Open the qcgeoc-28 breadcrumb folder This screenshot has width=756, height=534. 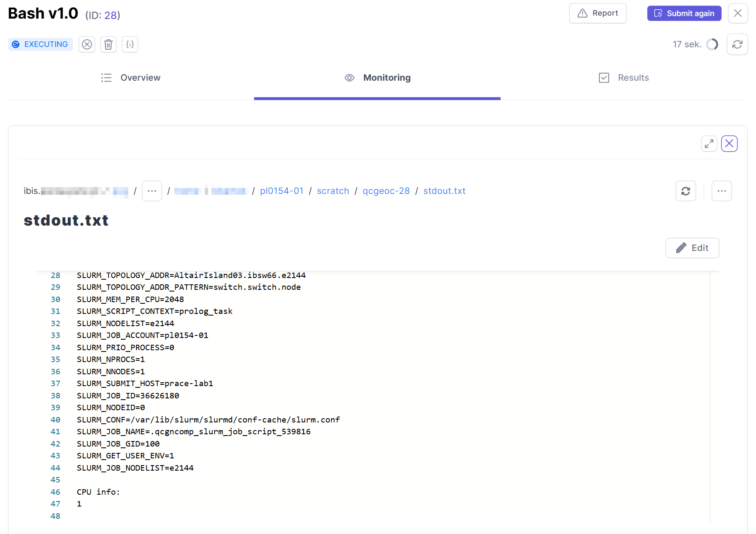click(x=386, y=191)
